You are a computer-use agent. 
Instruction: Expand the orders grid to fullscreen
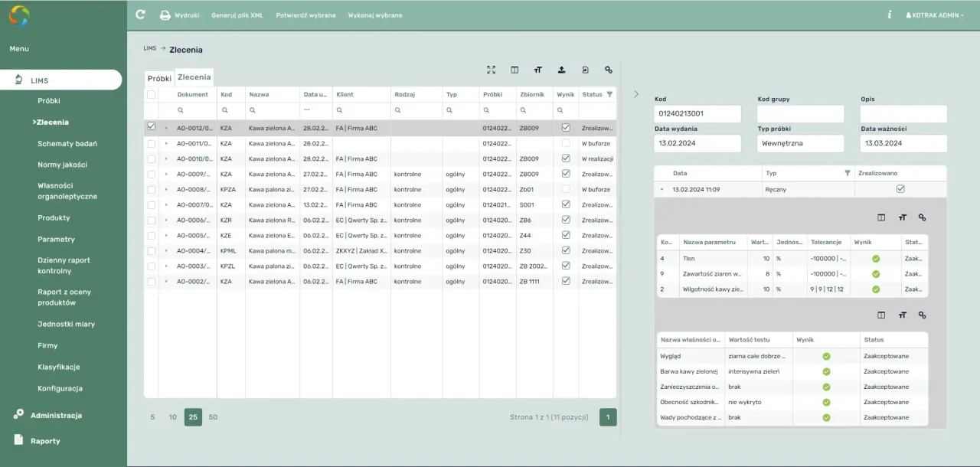(x=492, y=70)
